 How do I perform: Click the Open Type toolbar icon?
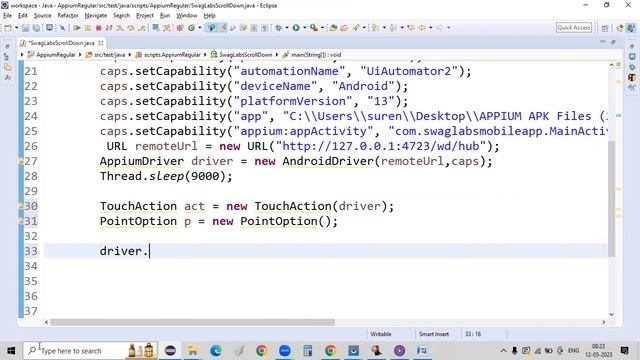(x=333, y=28)
